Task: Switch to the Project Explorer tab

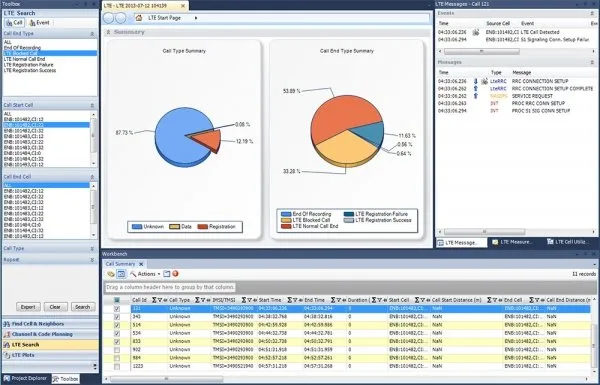Action: [x=25, y=378]
